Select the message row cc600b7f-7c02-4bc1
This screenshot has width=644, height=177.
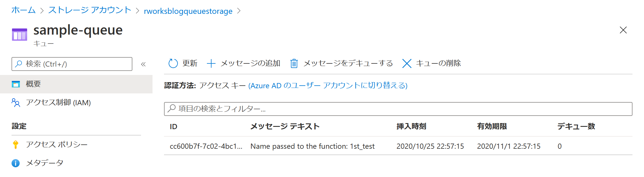pyautogui.click(x=398, y=146)
